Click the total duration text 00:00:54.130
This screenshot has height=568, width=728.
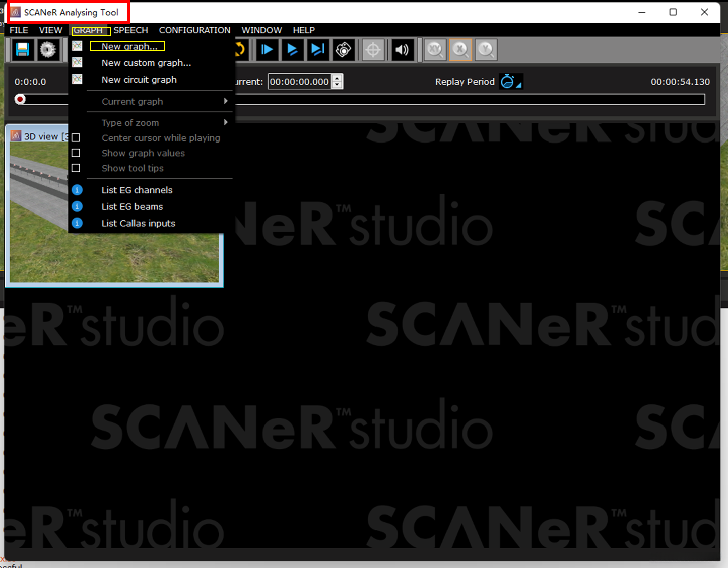pos(680,82)
